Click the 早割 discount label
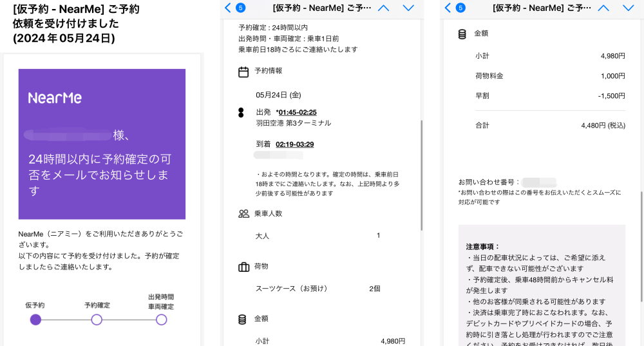The height and width of the screenshot is (346, 644). [x=482, y=95]
